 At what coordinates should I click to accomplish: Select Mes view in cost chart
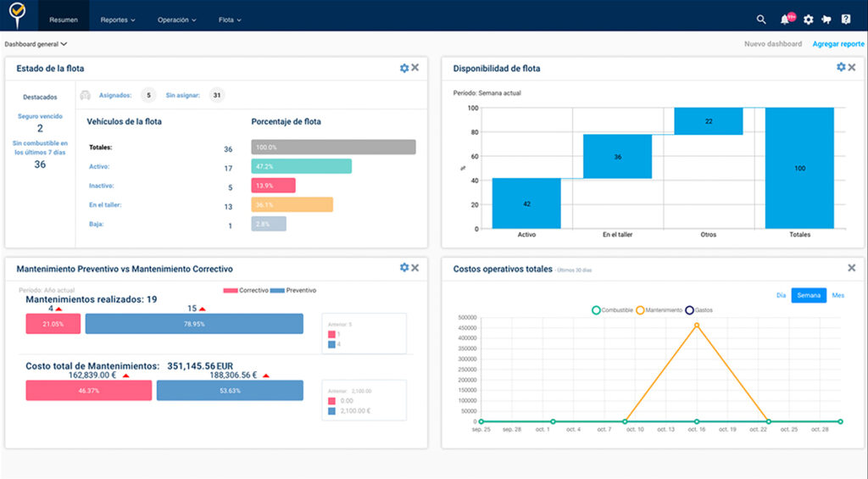click(x=837, y=295)
